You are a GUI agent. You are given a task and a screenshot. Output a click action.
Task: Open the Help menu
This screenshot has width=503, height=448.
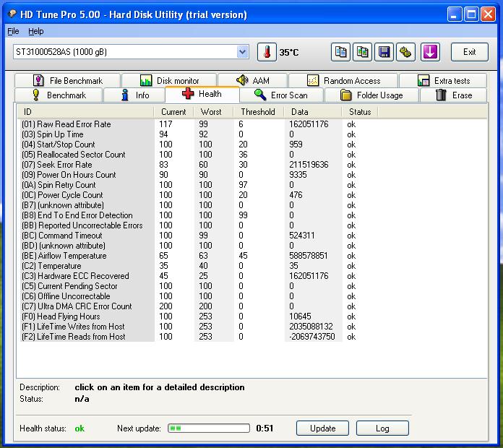(35, 31)
